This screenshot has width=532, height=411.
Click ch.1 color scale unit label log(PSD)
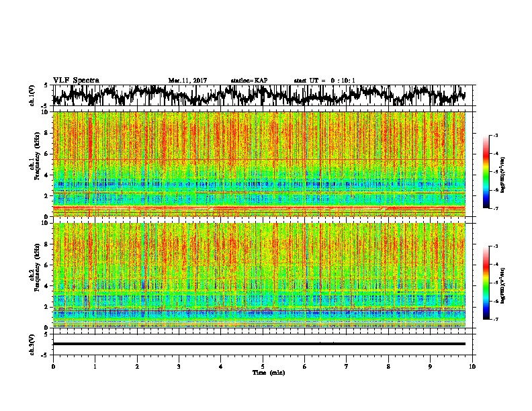[503, 175]
